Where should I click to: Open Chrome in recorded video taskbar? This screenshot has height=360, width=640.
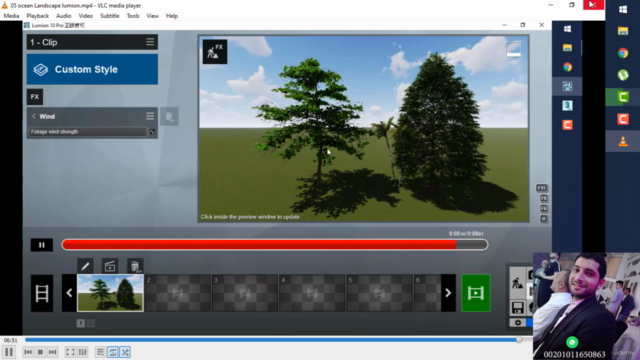point(567,67)
